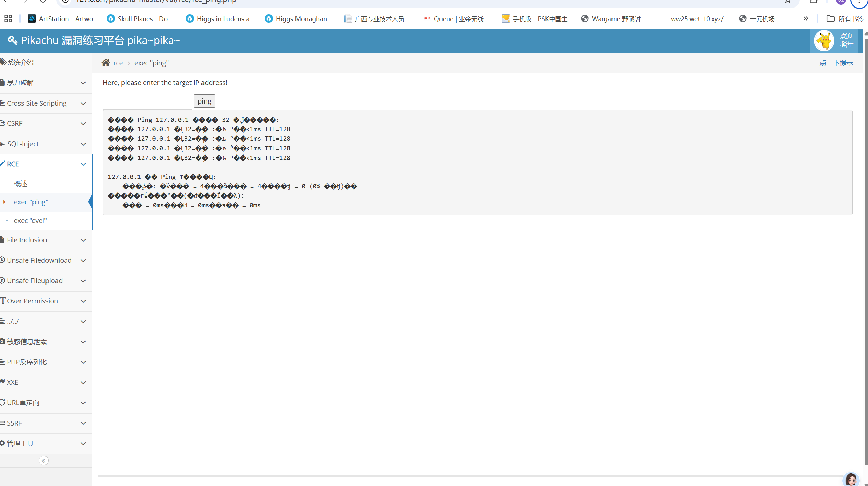Click the 敏感信息泄露 camera icon

pos(2,341)
